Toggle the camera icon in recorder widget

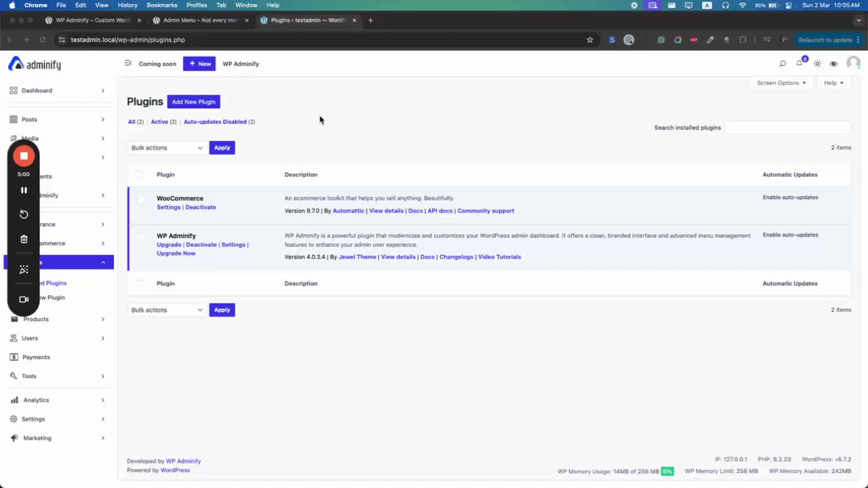coord(24,299)
